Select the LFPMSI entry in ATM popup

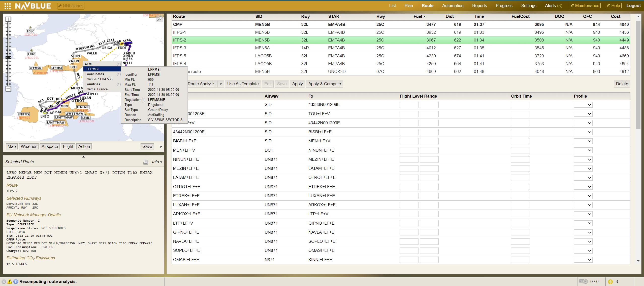tap(102, 69)
